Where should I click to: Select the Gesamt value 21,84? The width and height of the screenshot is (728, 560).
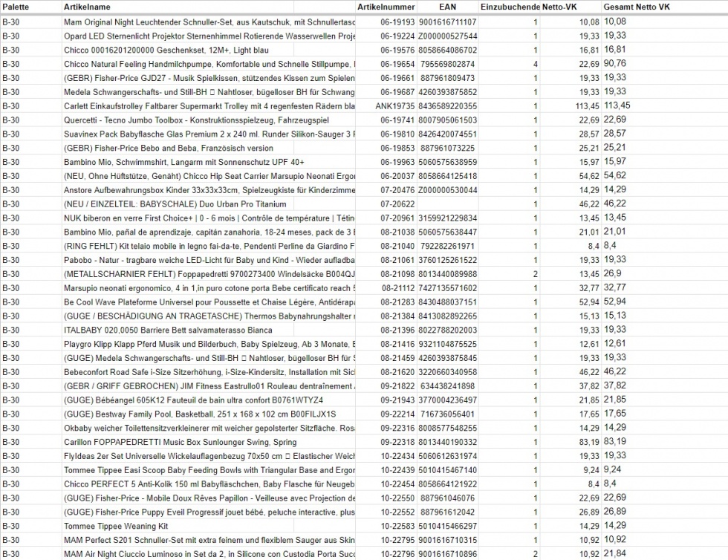(615, 553)
